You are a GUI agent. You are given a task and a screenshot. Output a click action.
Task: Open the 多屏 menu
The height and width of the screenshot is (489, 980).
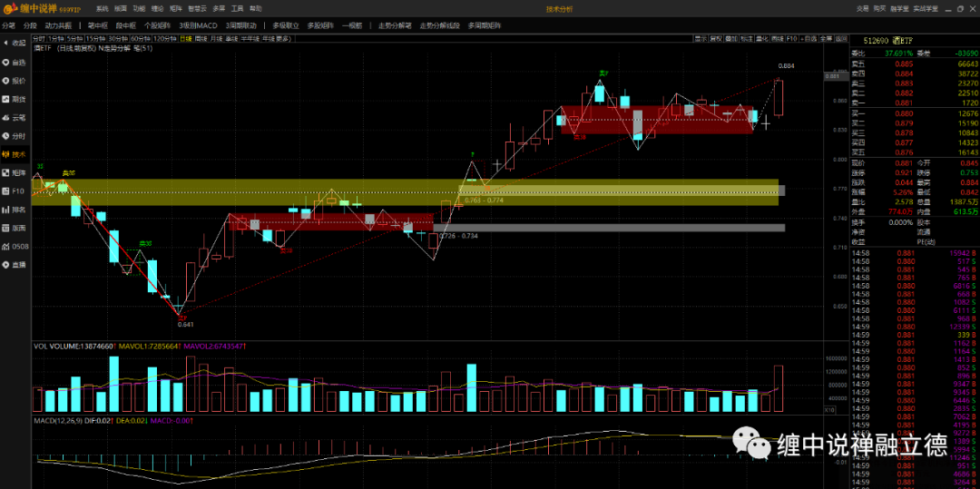point(219,9)
